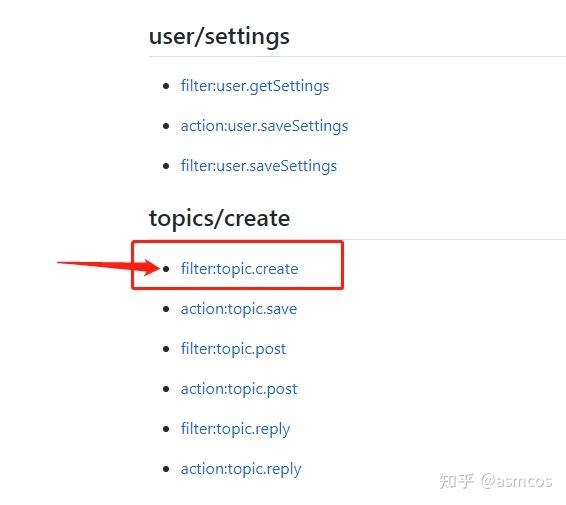Click the bullet beside action:topic.save
This screenshot has width=566, height=505.
166,309
